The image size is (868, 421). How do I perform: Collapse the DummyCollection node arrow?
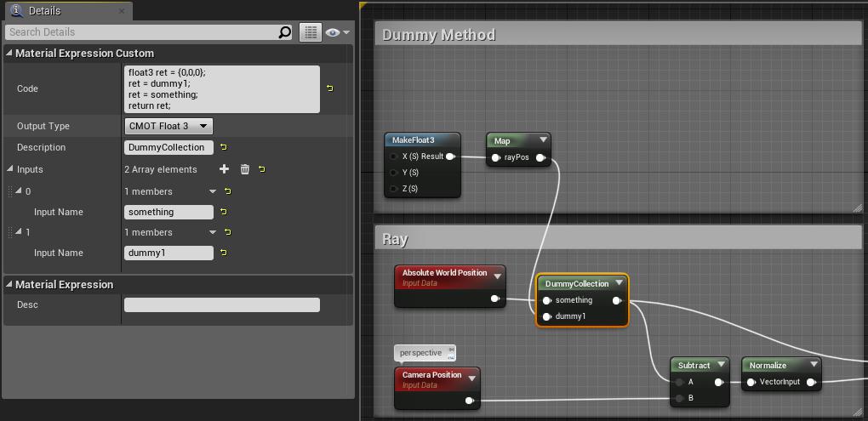[x=619, y=283]
